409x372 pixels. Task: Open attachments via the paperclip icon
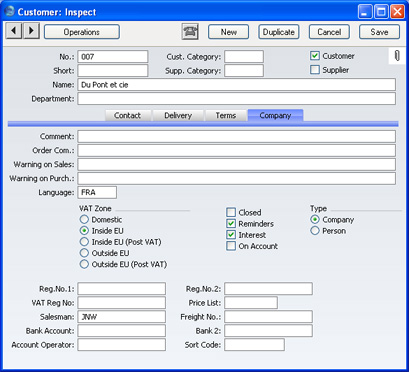pyautogui.click(x=397, y=56)
